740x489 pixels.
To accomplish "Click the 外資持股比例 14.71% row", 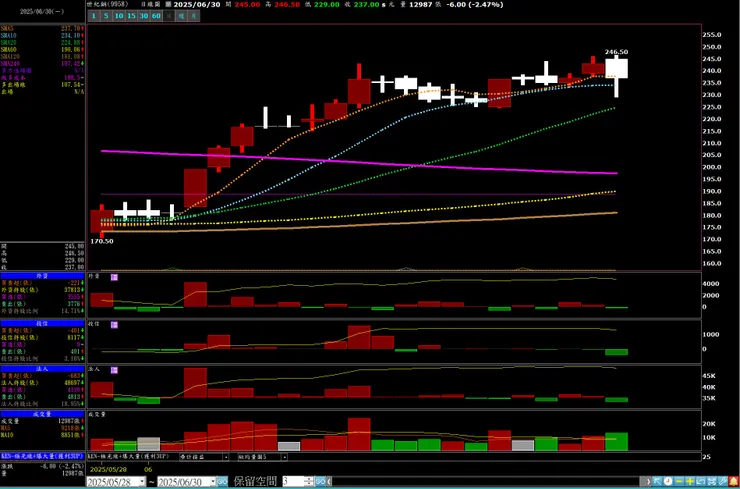I will (42, 312).
